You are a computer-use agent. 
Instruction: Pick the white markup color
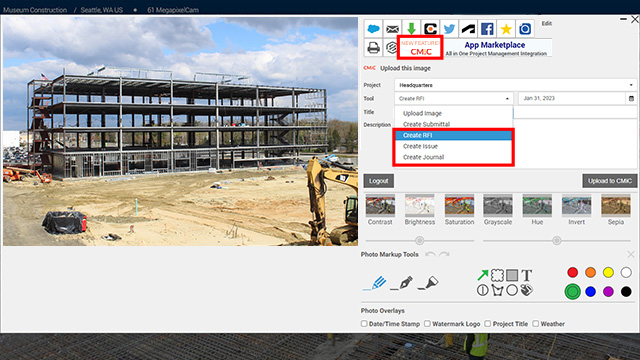pyautogui.click(x=626, y=272)
